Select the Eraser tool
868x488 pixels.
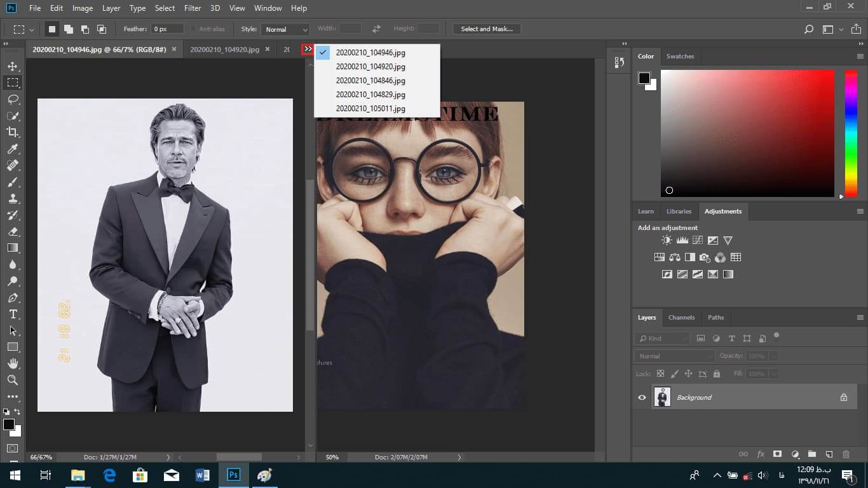coord(13,231)
